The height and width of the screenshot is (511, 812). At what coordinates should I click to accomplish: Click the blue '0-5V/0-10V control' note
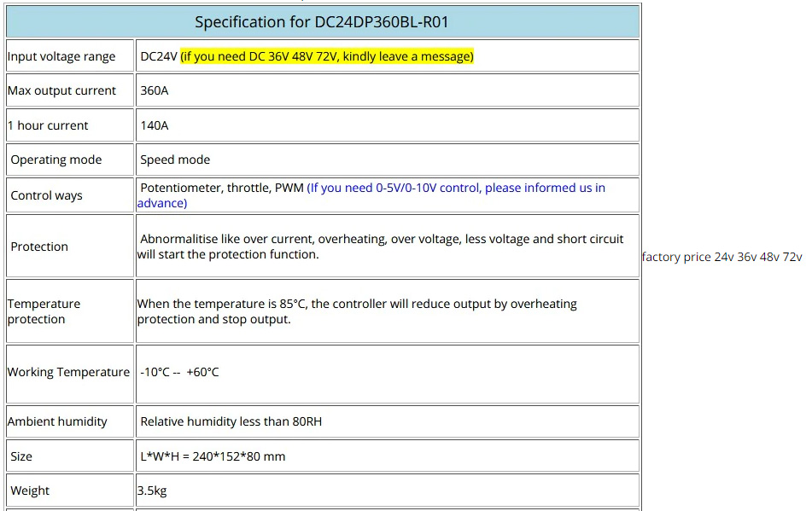click(371, 195)
